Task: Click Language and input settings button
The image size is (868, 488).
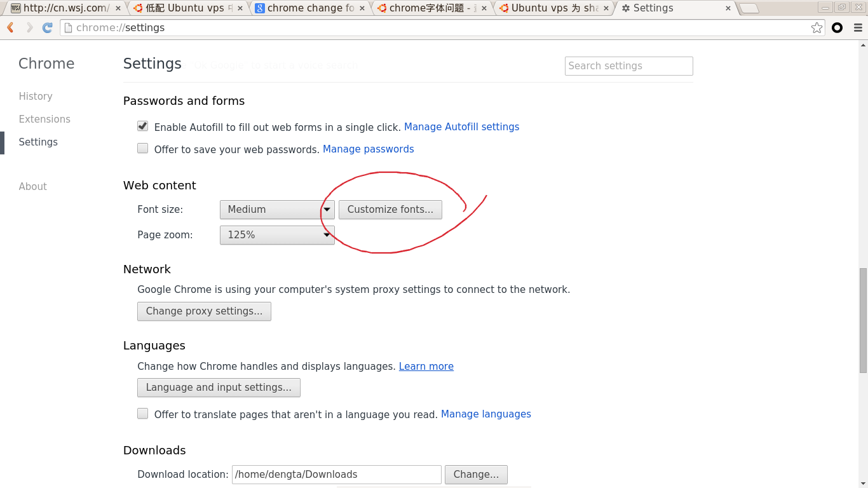Action: click(x=219, y=387)
